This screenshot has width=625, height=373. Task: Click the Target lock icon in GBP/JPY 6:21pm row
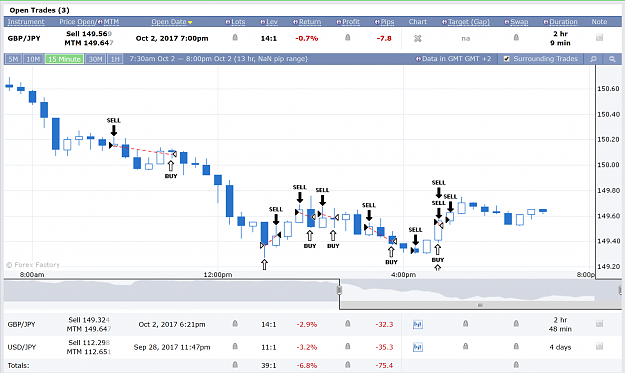click(465, 324)
